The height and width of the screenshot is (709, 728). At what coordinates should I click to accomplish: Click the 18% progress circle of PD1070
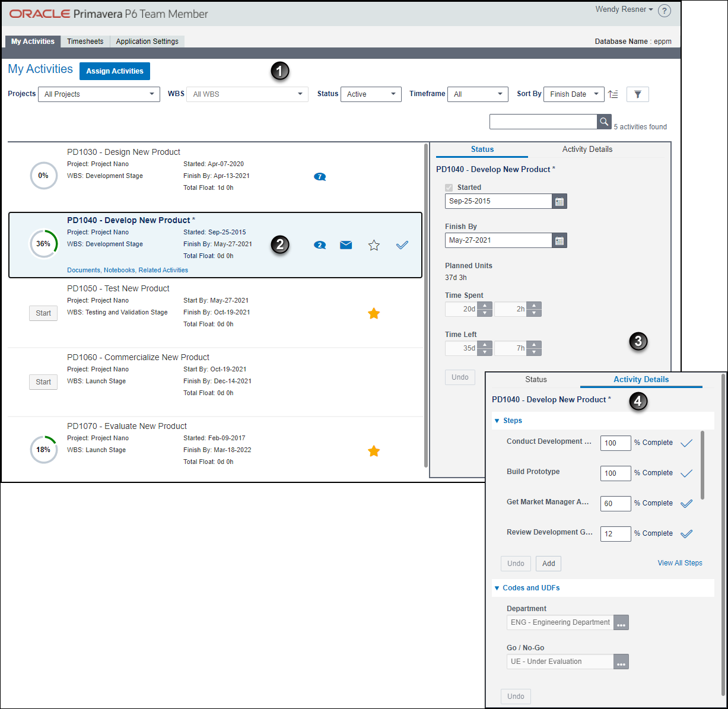(43, 450)
